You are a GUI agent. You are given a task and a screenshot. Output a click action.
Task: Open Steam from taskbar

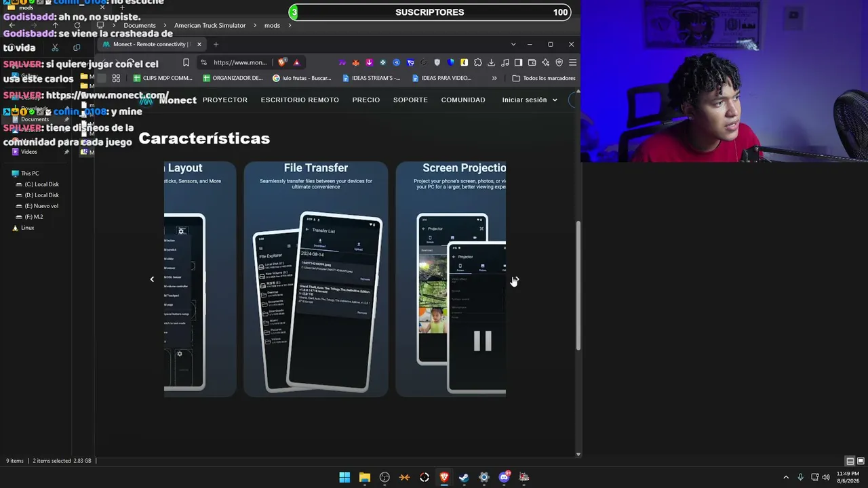pyautogui.click(x=464, y=477)
